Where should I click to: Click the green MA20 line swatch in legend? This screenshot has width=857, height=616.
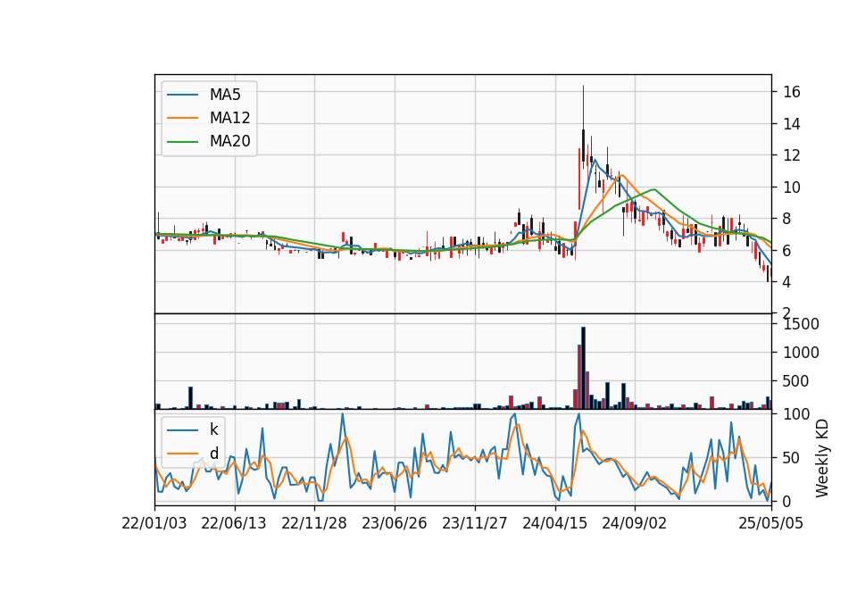click(182, 141)
